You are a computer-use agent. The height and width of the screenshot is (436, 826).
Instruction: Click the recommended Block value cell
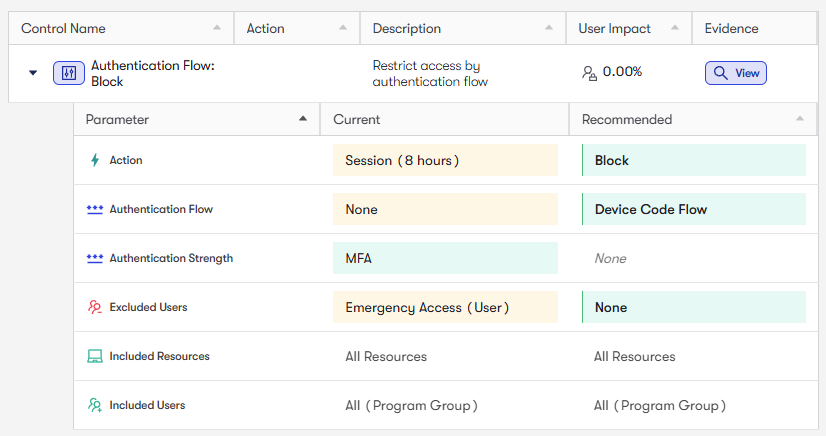click(x=694, y=160)
